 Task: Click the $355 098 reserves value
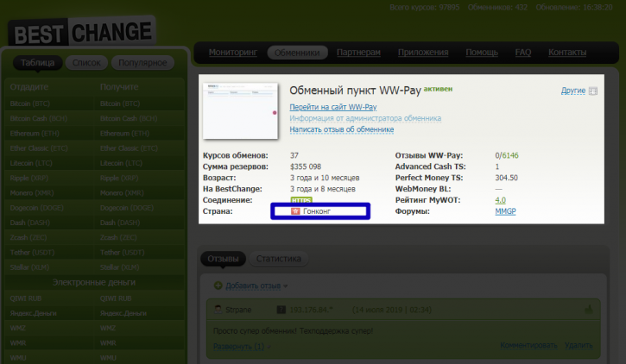click(306, 166)
